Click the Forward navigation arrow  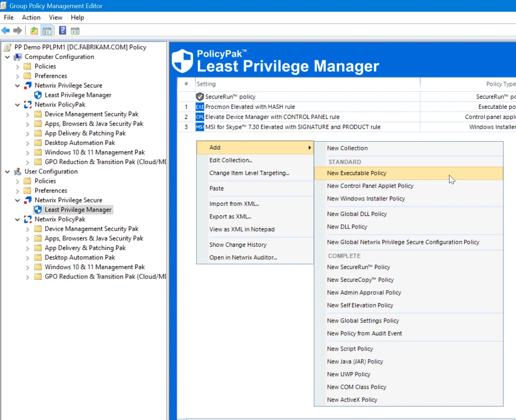[17, 30]
